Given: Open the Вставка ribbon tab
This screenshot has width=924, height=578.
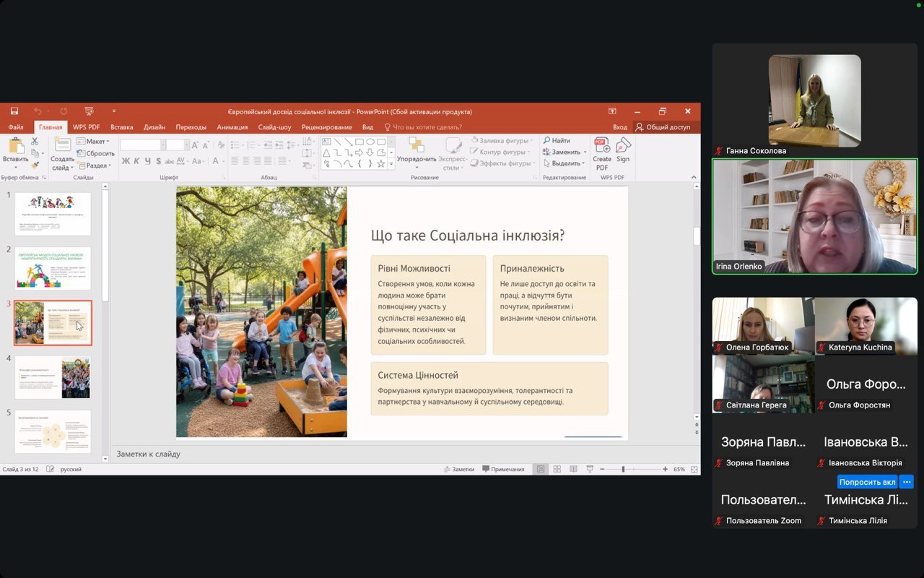Looking at the screenshot, I should [x=121, y=127].
